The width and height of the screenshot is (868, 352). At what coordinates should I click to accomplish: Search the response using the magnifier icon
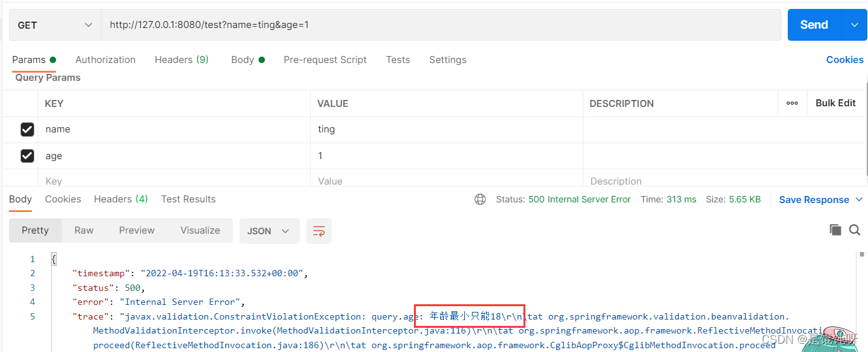click(x=855, y=230)
